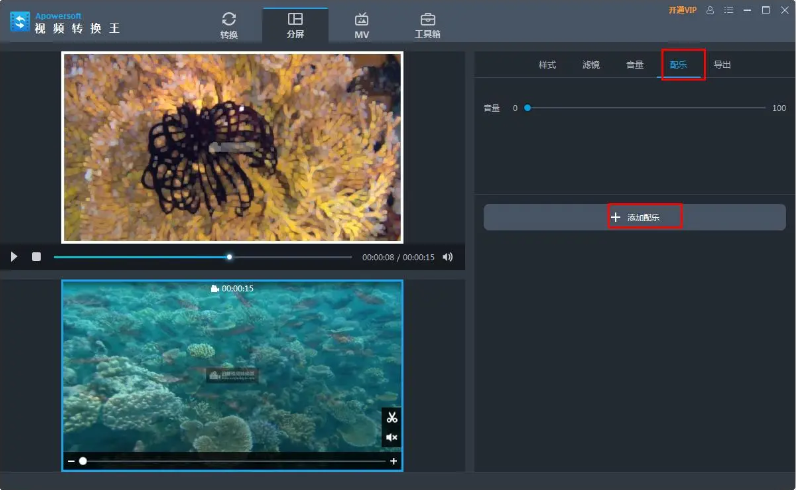
Task: Switch to the 导出 (Export) tab
Action: (722, 65)
